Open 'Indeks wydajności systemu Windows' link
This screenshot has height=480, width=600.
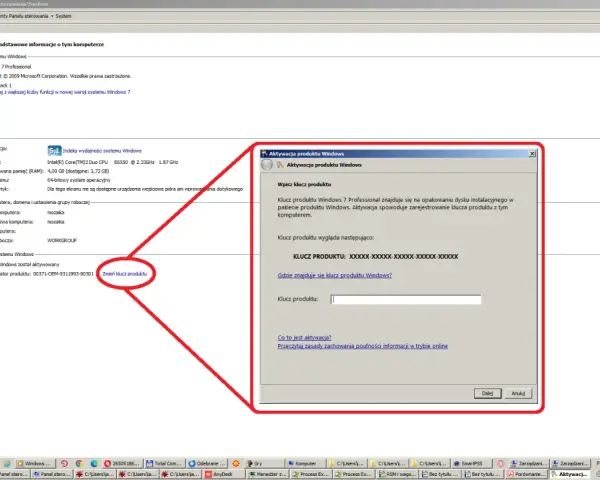(102, 151)
